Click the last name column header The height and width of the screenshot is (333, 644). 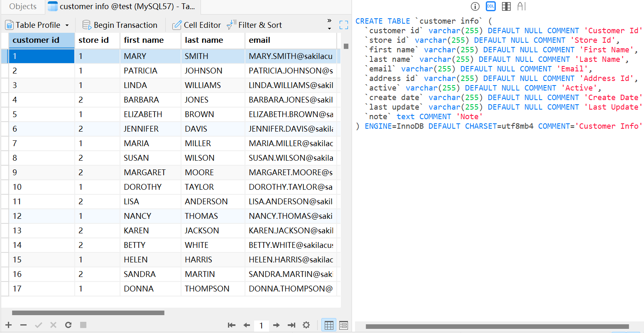coord(213,40)
